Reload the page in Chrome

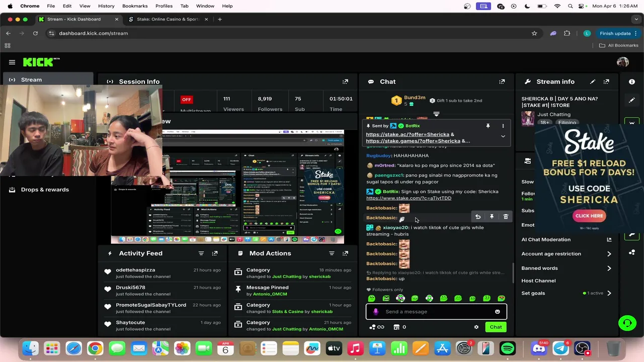click(35, 33)
